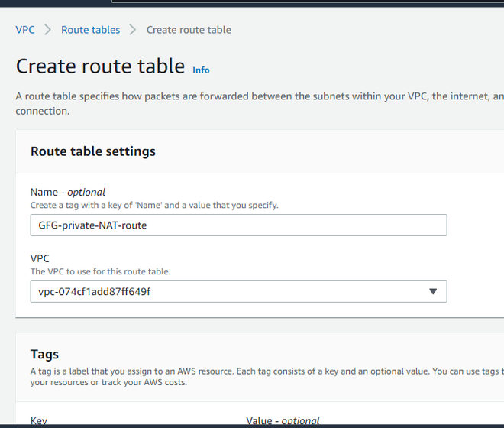504x428 pixels.
Task: Click the 'Create route table' breadcrumb text
Action: (x=189, y=30)
